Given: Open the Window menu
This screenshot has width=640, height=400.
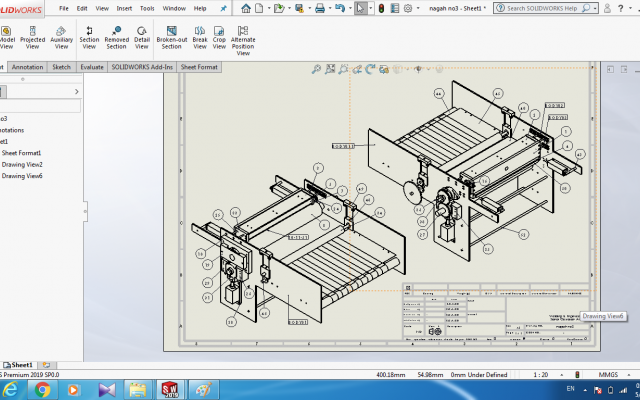Looking at the screenshot, I should pos(174,8).
